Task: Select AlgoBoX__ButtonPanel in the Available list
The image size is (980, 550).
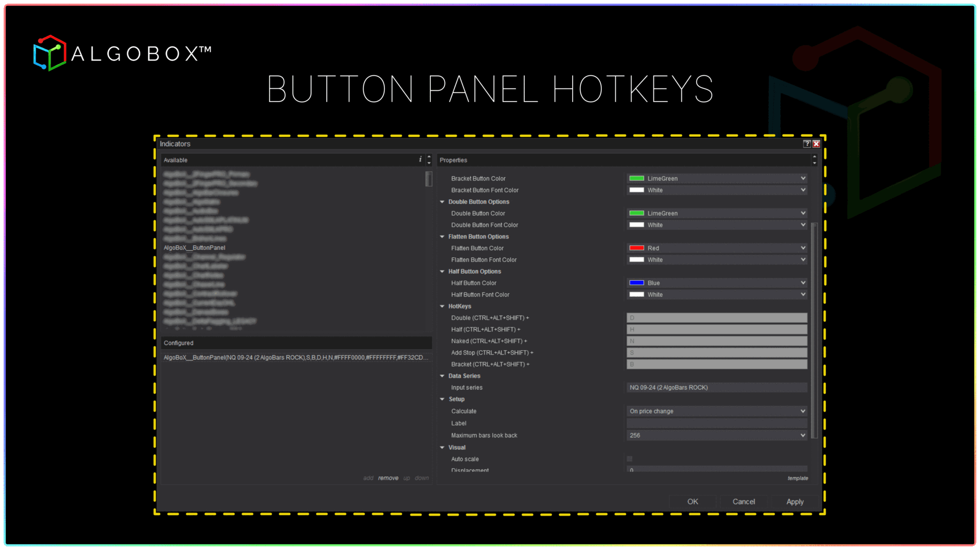Action: click(194, 248)
